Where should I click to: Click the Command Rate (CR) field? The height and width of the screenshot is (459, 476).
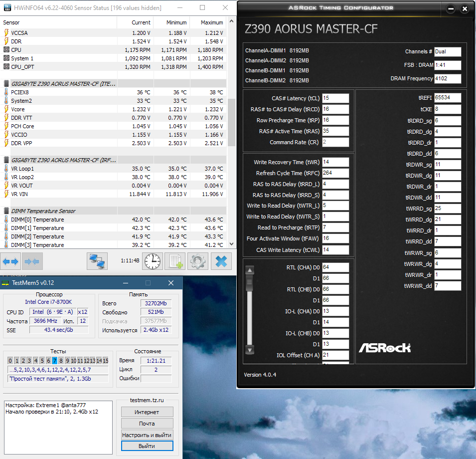coord(335,142)
